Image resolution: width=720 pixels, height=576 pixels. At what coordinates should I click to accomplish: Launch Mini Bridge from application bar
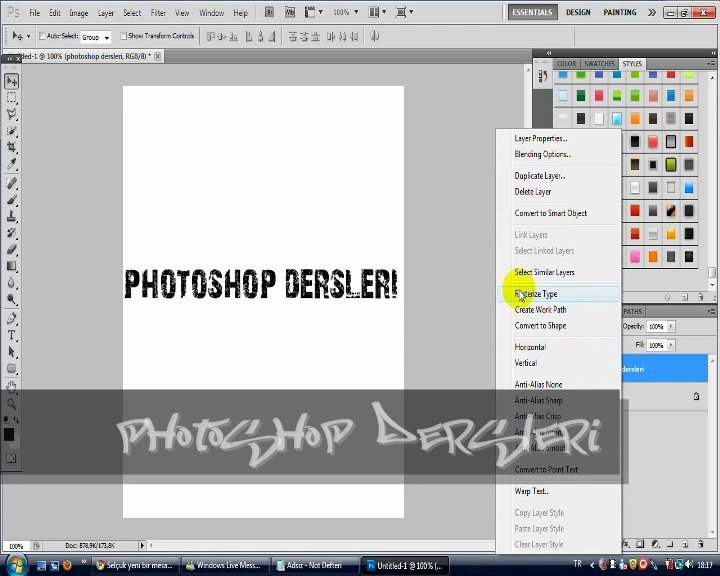pyautogui.click(x=290, y=12)
